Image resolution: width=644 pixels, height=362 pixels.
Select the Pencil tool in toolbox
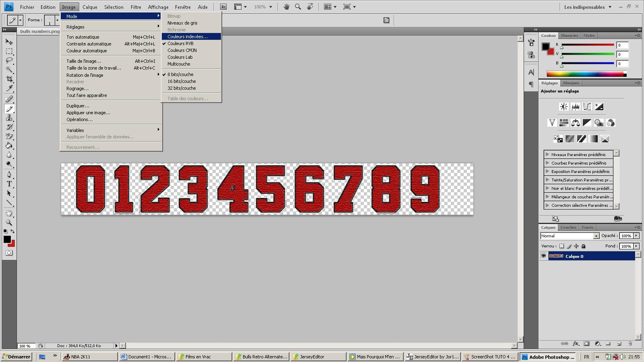tap(9, 109)
